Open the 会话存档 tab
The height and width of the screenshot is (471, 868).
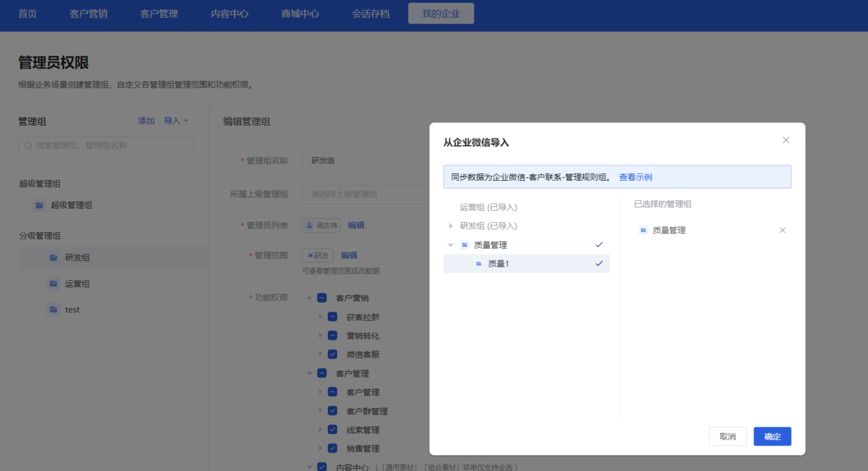371,14
